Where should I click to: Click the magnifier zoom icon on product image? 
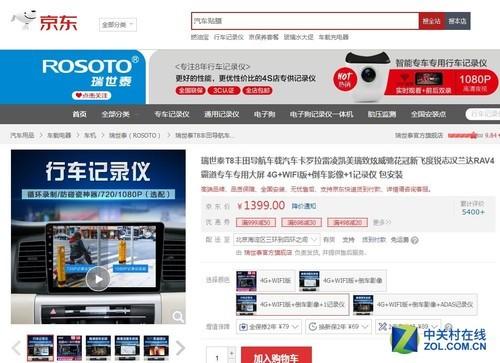pos(178,316)
